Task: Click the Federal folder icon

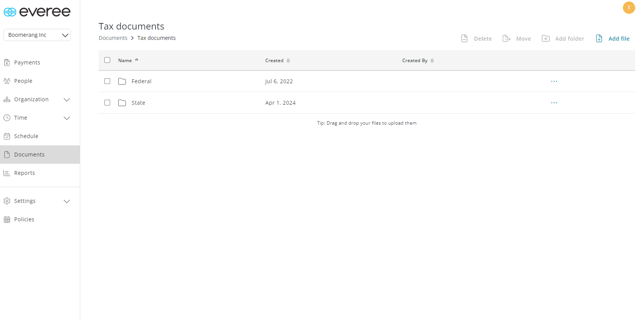Action: point(122,81)
